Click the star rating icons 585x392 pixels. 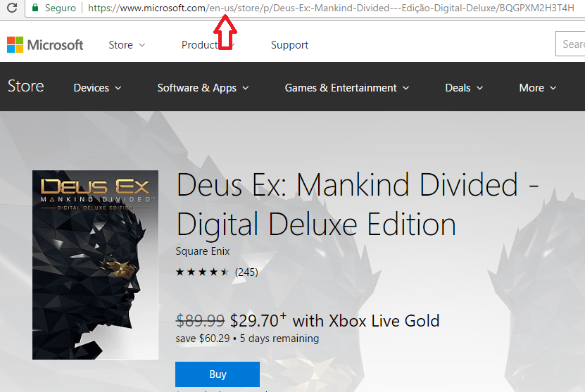(x=202, y=272)
